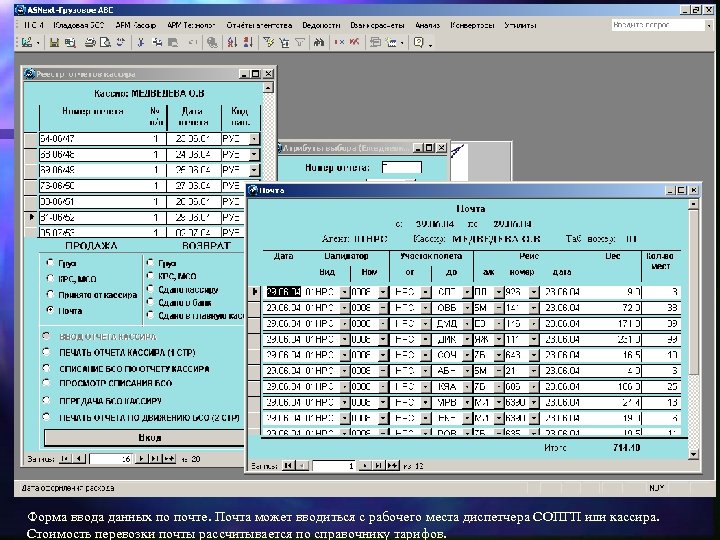The image size is (720, 540).
Task: Open the АРМ Кассир menu
Action: coord(135,25)
